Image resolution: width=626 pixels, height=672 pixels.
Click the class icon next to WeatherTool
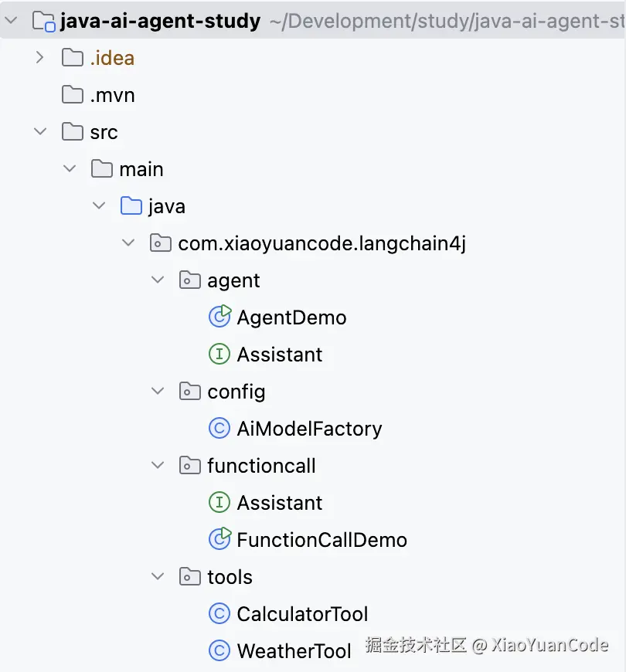[x=219, y=650]
